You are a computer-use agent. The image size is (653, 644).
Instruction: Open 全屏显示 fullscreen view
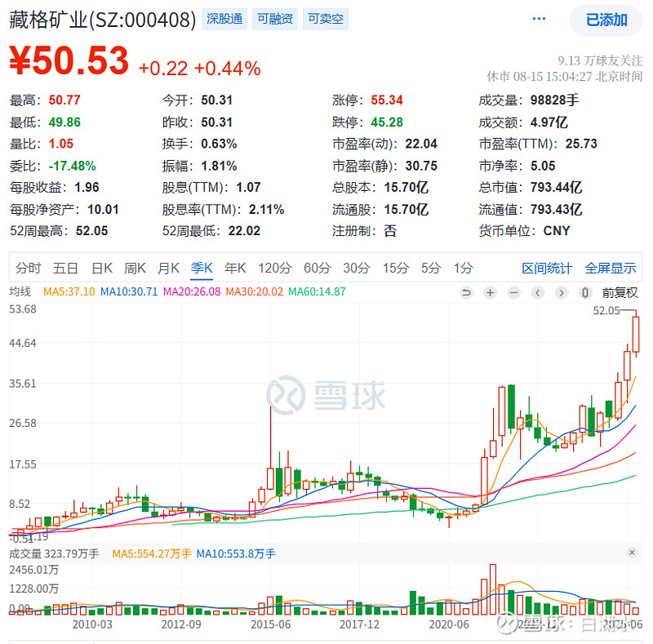point(610,268)
